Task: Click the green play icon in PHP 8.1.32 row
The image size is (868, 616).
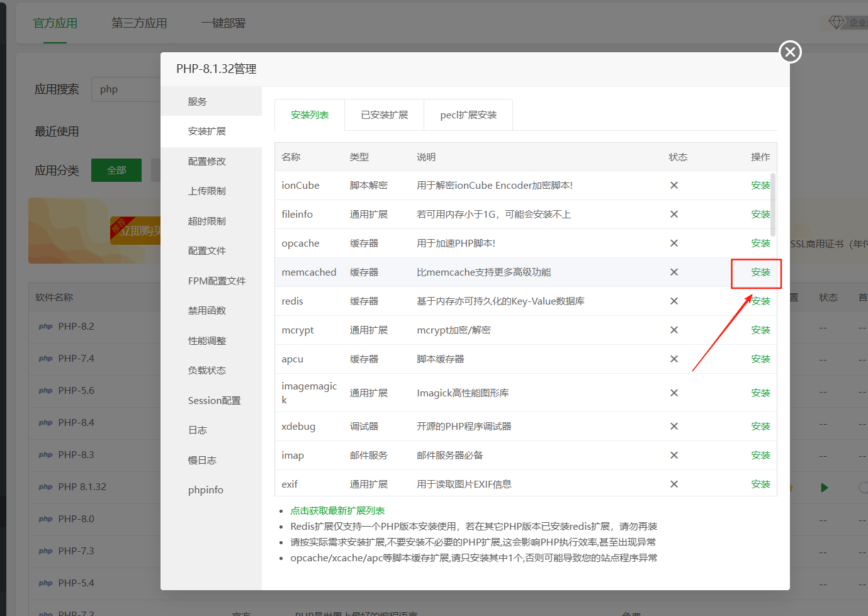Action: (x=825, y=487)
